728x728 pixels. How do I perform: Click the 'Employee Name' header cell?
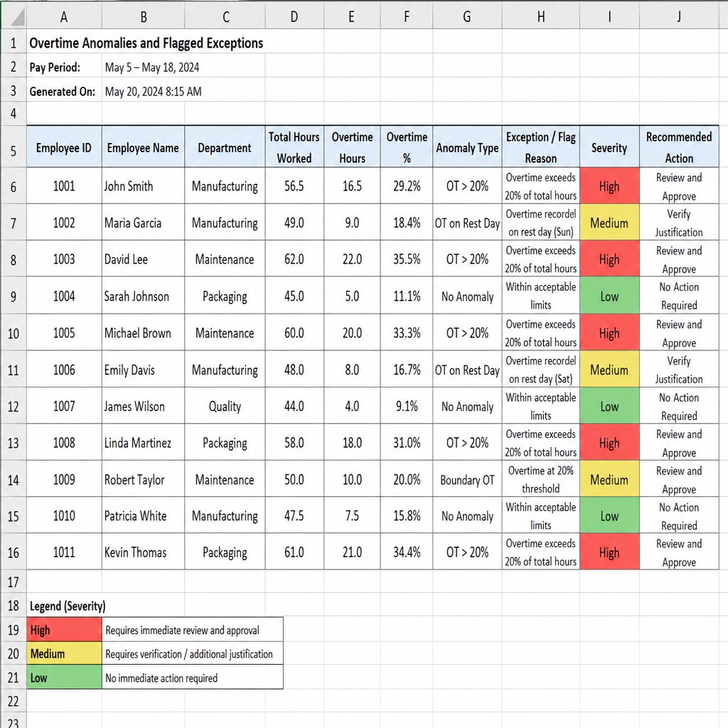tap(143, 146)
